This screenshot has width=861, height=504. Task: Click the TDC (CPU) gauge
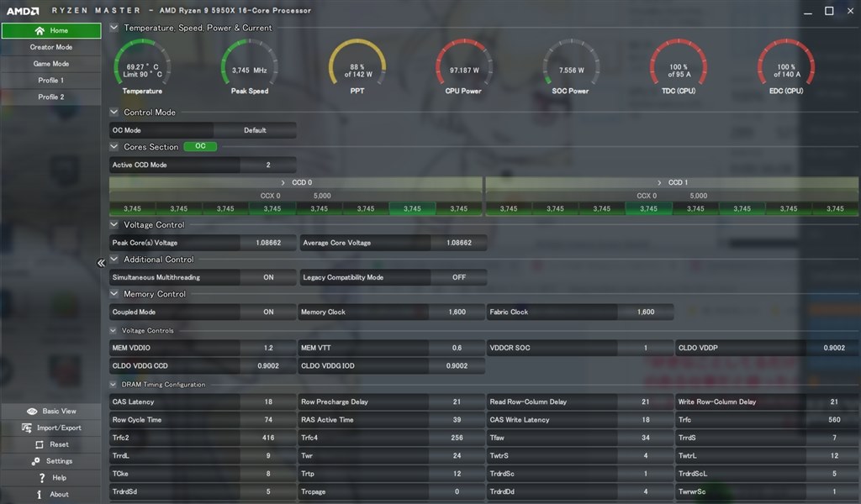tap(679, 66)
